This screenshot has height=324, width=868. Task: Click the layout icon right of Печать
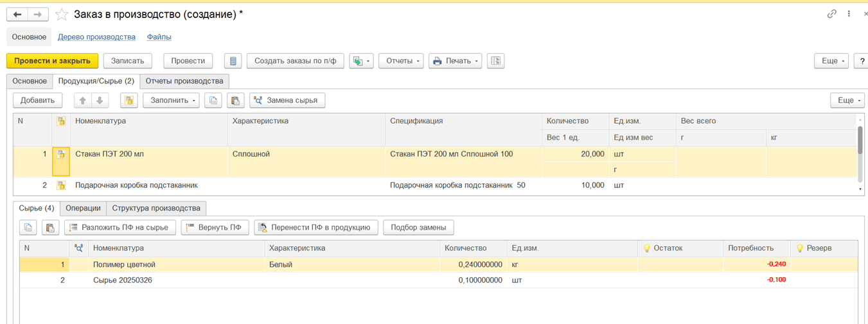[x=495, y=61]
